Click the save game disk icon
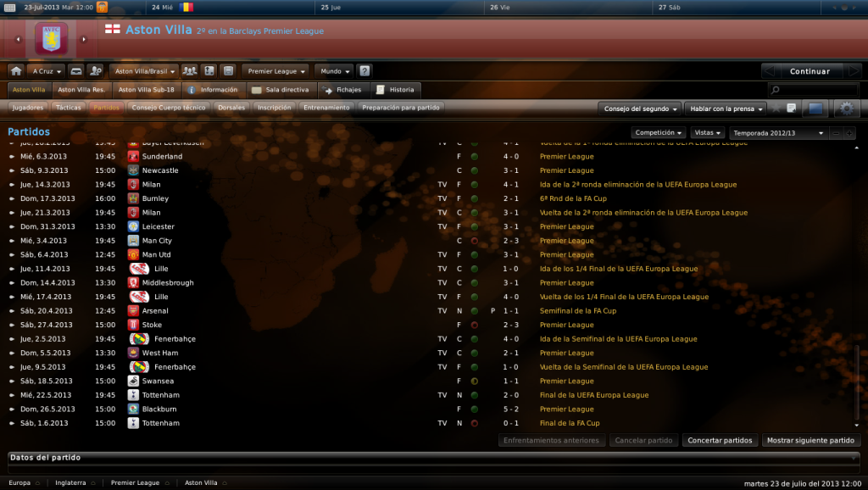This screenshot has height=490, width=868. (x=228, y=71)
